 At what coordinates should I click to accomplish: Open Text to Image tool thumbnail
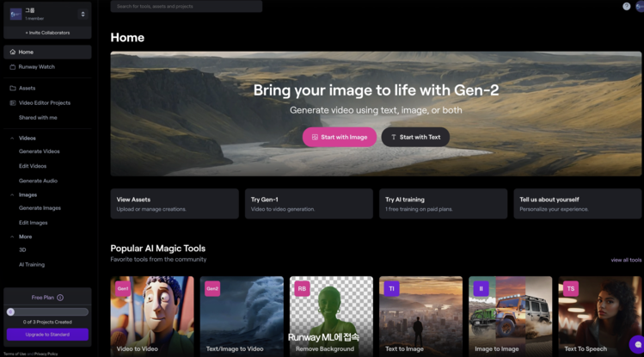pos(420,317)
